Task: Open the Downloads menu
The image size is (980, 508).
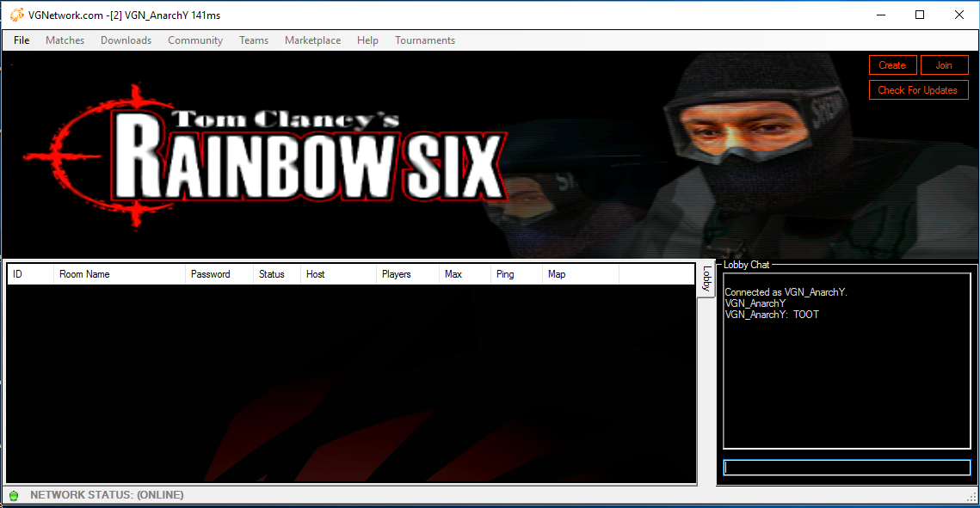Action: coord(126,40)
